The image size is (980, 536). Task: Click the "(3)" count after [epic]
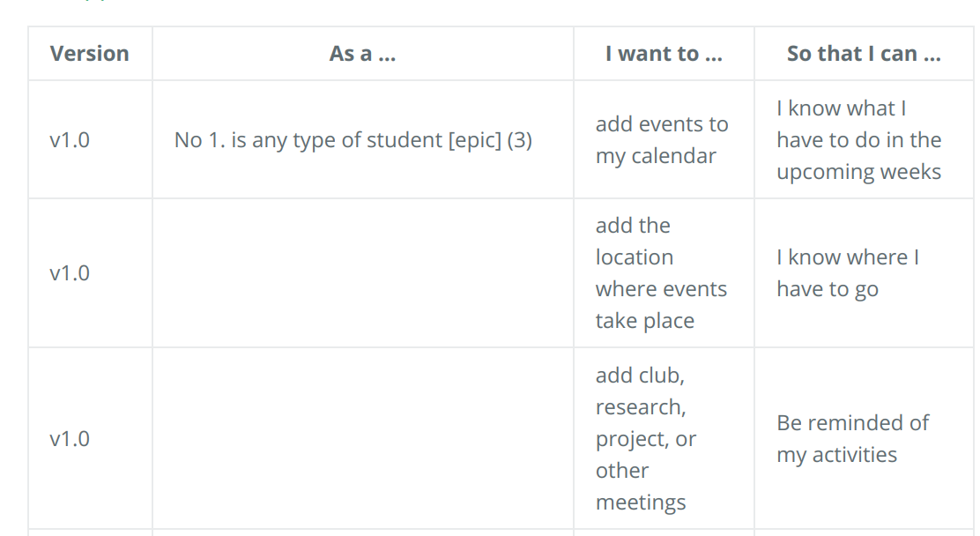(520, 140)
